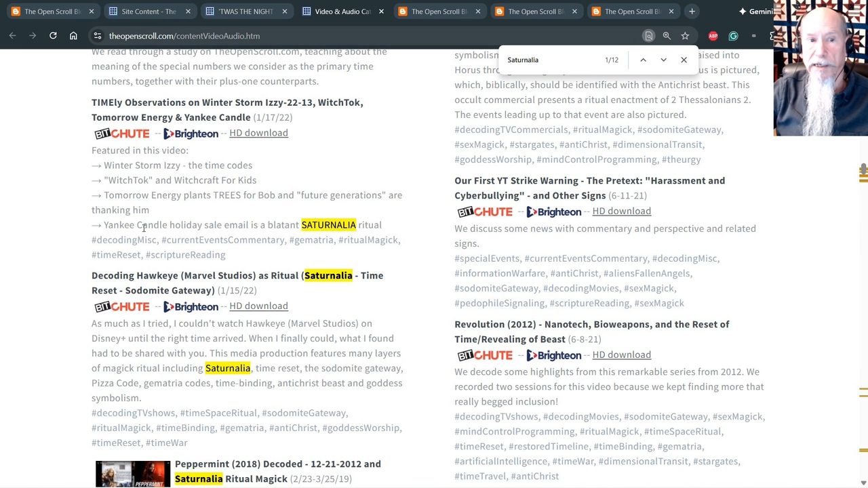The width and height of the screenshot is (868, 488).
Task: Open the AdBlock Plus extension
Action: (713, 36)
